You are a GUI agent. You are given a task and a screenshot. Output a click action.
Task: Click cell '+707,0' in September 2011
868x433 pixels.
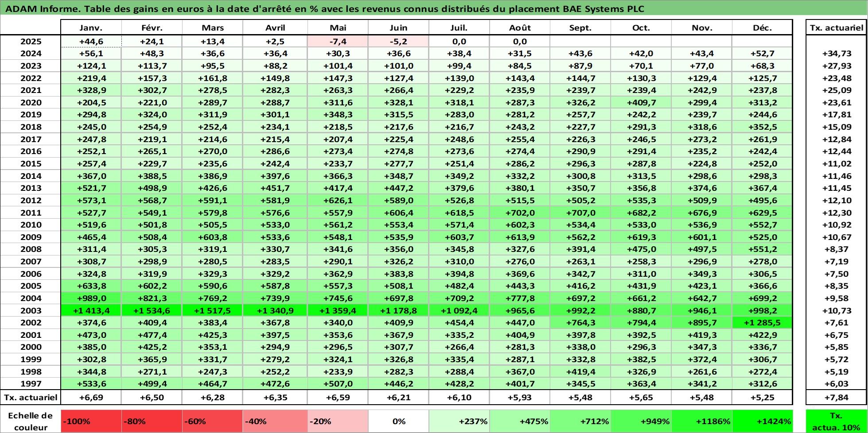[x=580, y=213]
